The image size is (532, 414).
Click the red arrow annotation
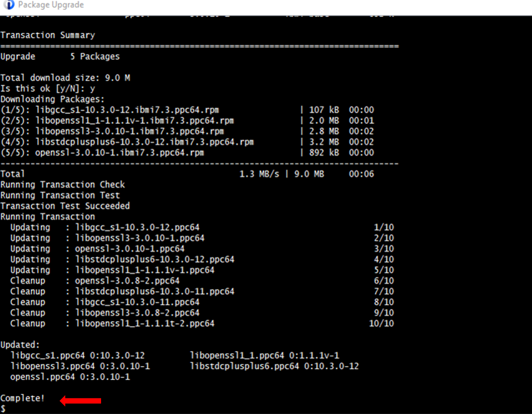coord(80,401)
